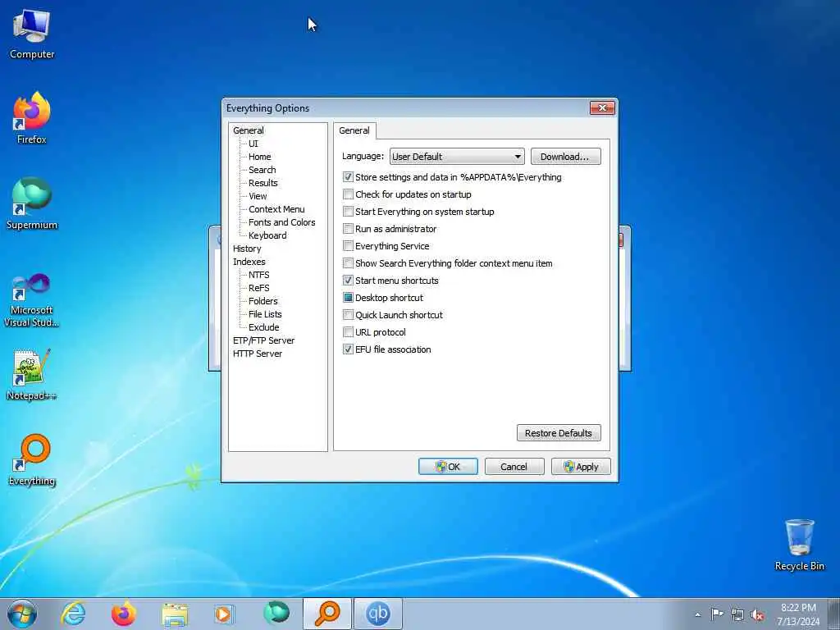Select Indexes in the options tree
The height and width of the screenshot is (630, 840).
point(249,262)
